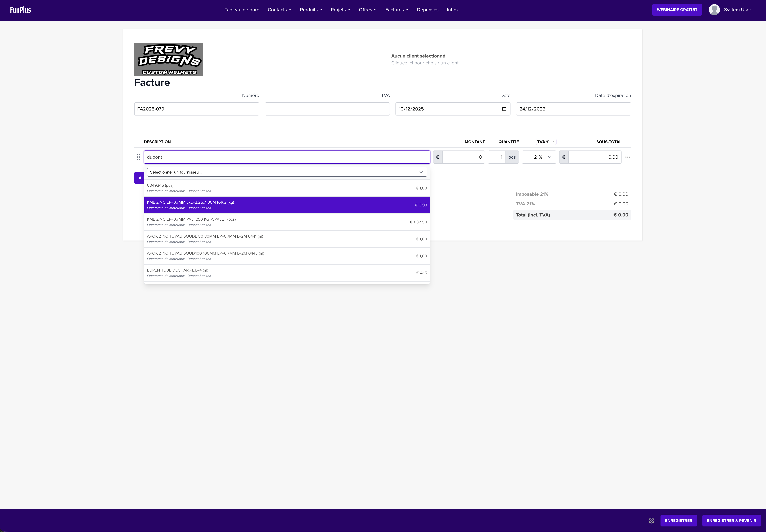Open the Factures menu
This screenshot has width=766, height=532.
(x=396, y=10)
